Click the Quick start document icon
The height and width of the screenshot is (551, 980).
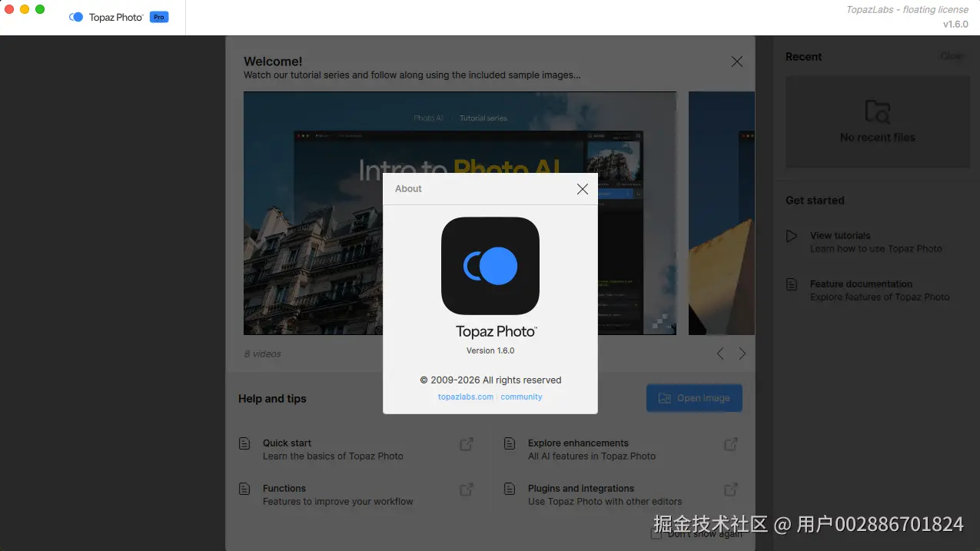pos(244,443)
